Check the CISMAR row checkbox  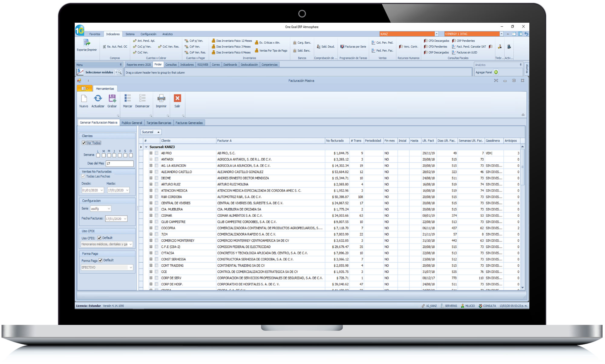(156, 216)
